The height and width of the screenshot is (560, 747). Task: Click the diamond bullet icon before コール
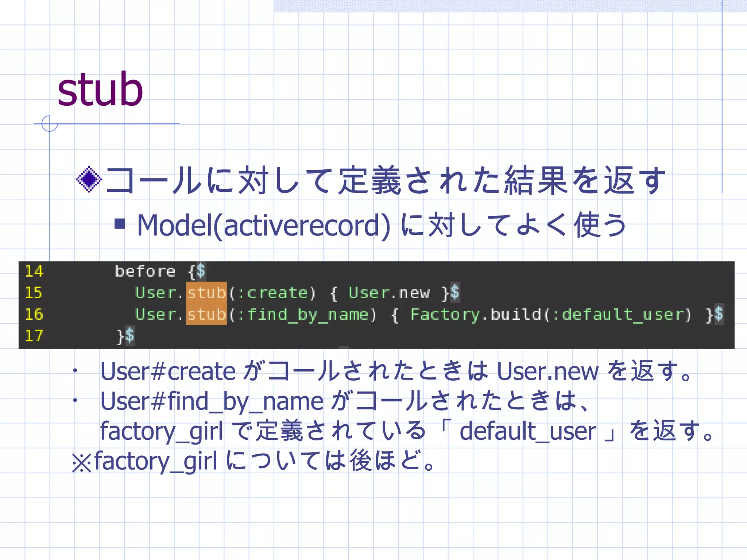(x=89, y=179)
